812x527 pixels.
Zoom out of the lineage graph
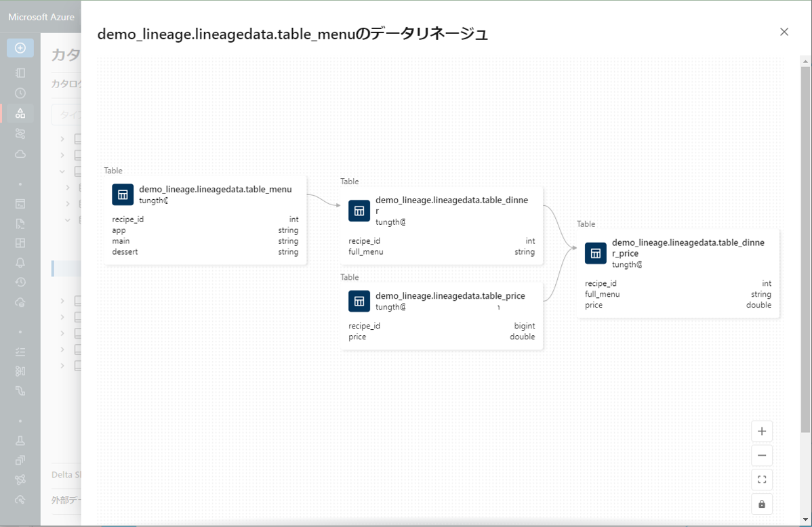tap(762, 456)
